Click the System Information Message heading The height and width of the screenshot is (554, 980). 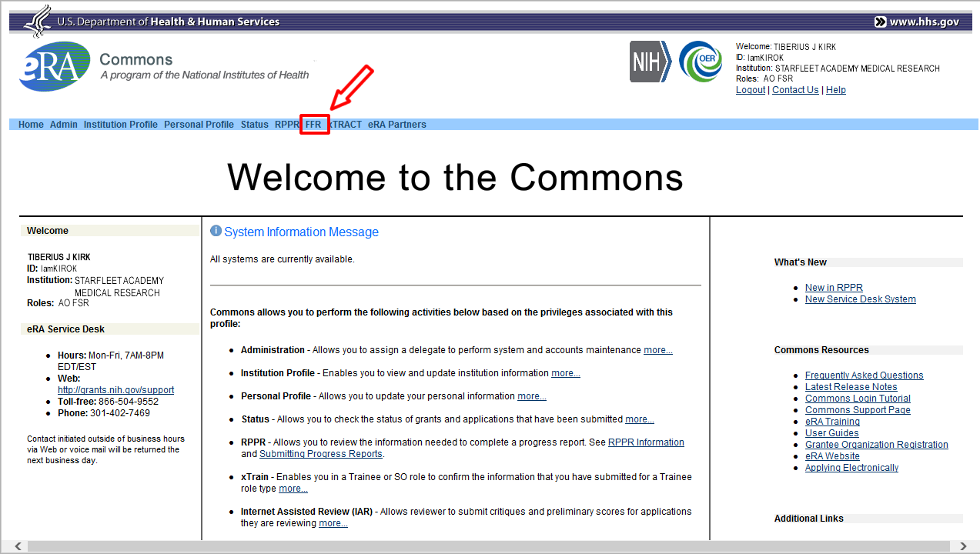pyautogui.click(x=301, y=232)
